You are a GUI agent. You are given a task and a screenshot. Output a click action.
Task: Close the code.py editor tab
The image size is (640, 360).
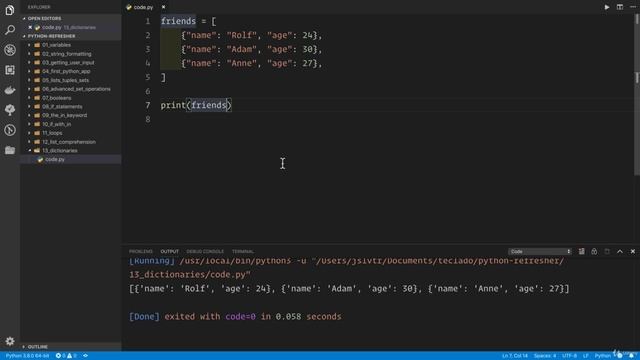(x=163, y=7)
